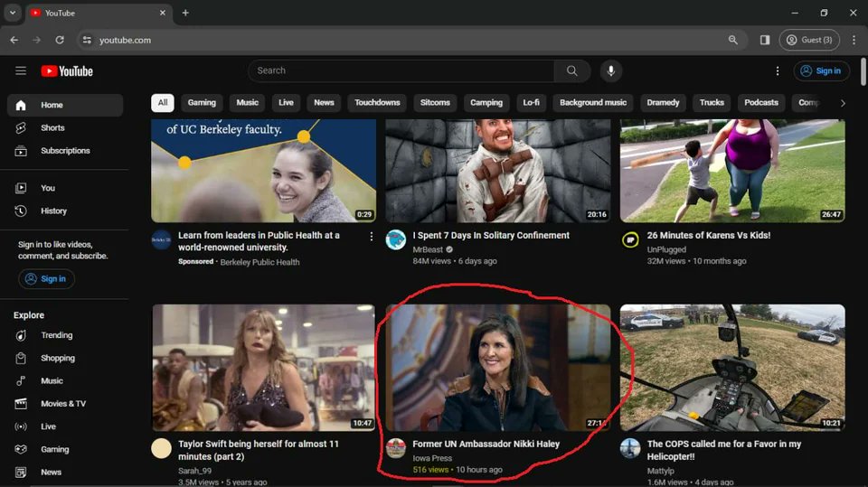Open '26 Minutes of Karens Vs Kids!' title
This screenshot has height=487, width=868.
coord(709,235)
